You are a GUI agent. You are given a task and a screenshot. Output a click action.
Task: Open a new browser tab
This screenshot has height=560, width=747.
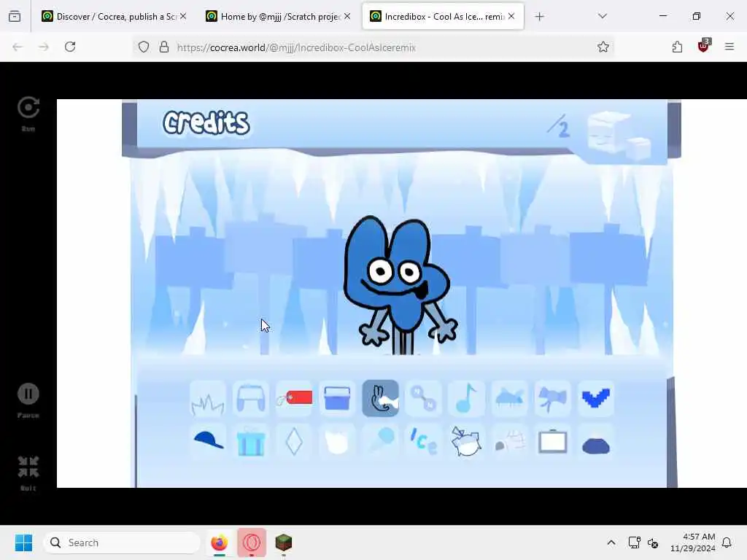pos(539,17)
